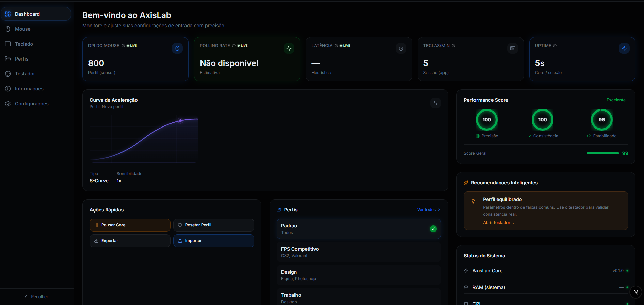Click the folder icon beside Perfis heading
This screenshot has height=305, width=644.
[x=279, y=210]
